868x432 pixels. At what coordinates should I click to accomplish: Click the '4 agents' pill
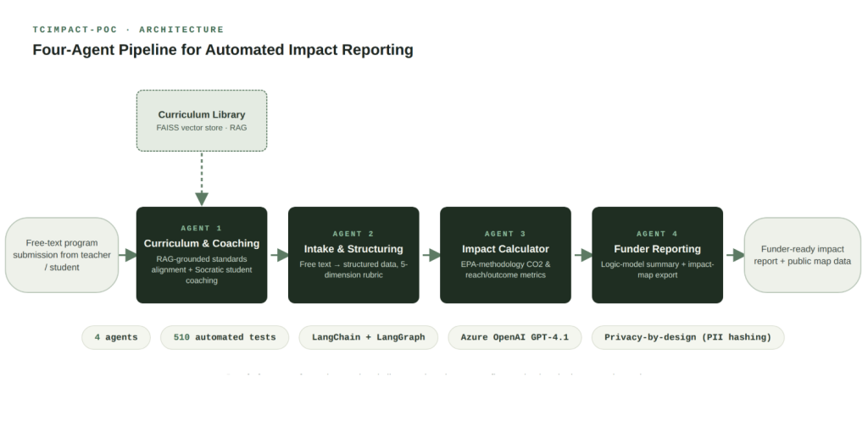[116, 337]
